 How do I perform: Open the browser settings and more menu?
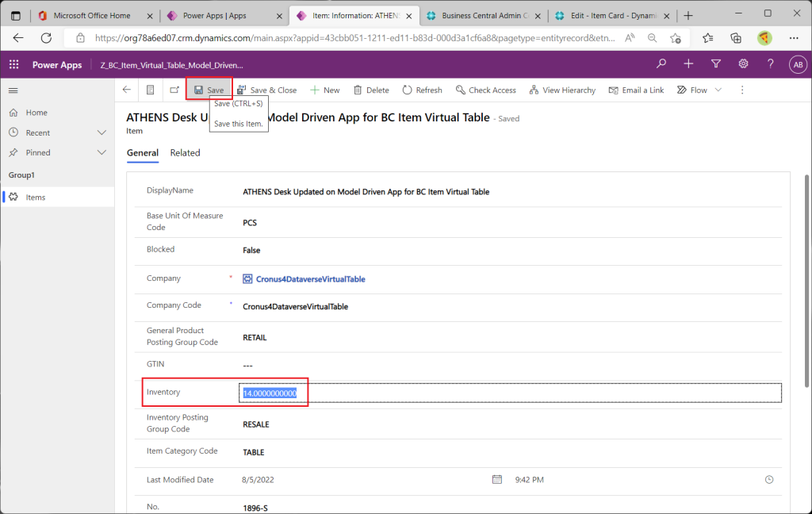pyautogui.click(x=794, y=38)
